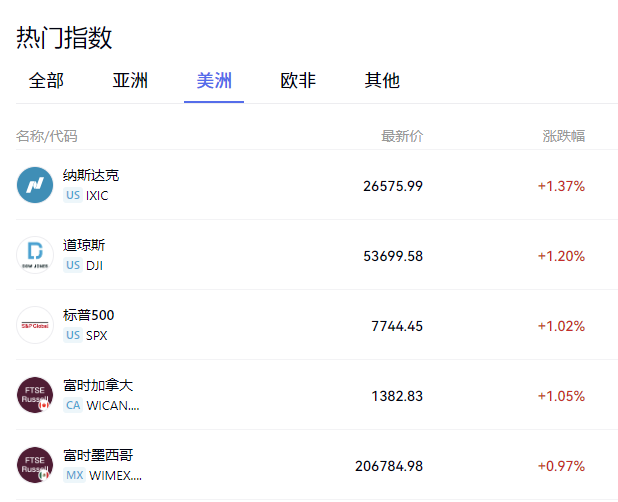The height and width of the screenshot is (502, 618).
Task: Click the 最新价 column header
Action: click(402, 136)
